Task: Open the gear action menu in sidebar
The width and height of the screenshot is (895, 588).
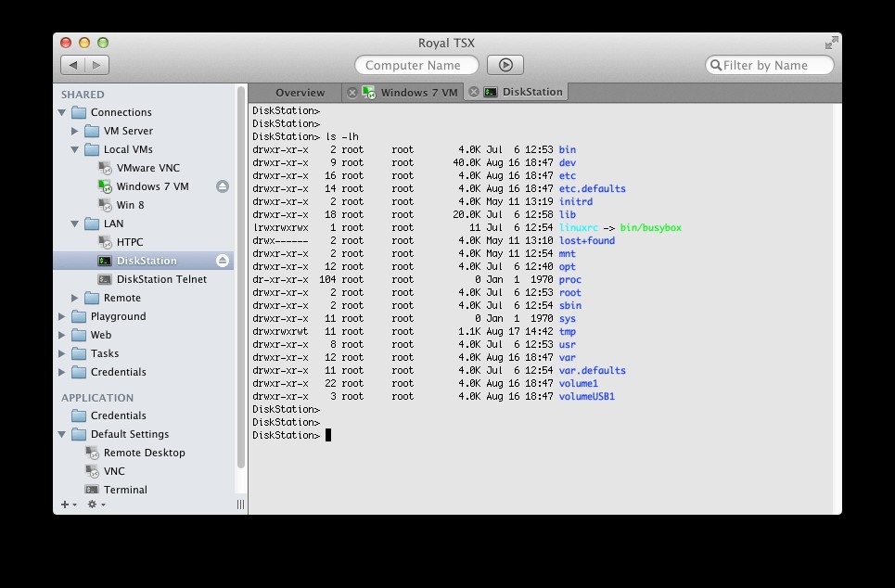Action: click(96, 505)
